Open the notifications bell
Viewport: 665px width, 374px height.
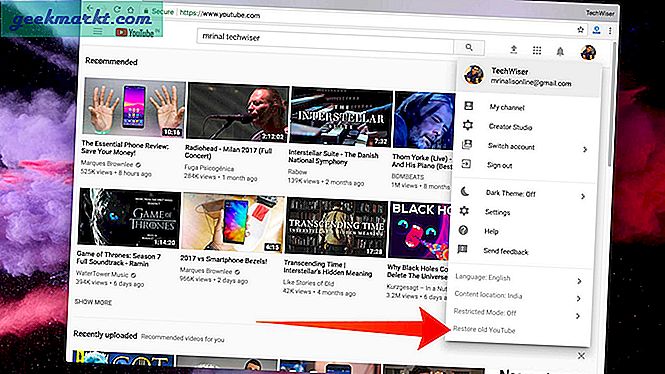[x=560, y=51]
